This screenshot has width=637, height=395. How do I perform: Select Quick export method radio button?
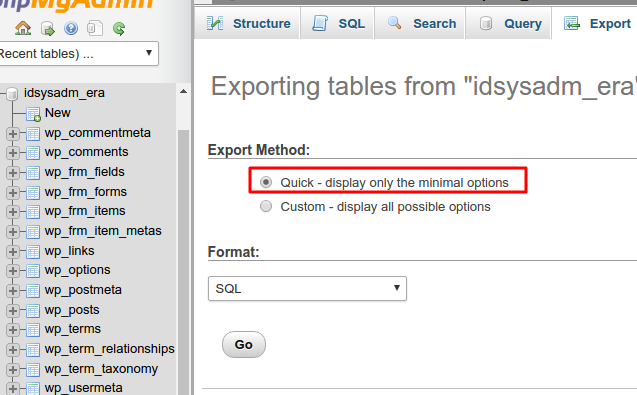[x=266, y=182]
